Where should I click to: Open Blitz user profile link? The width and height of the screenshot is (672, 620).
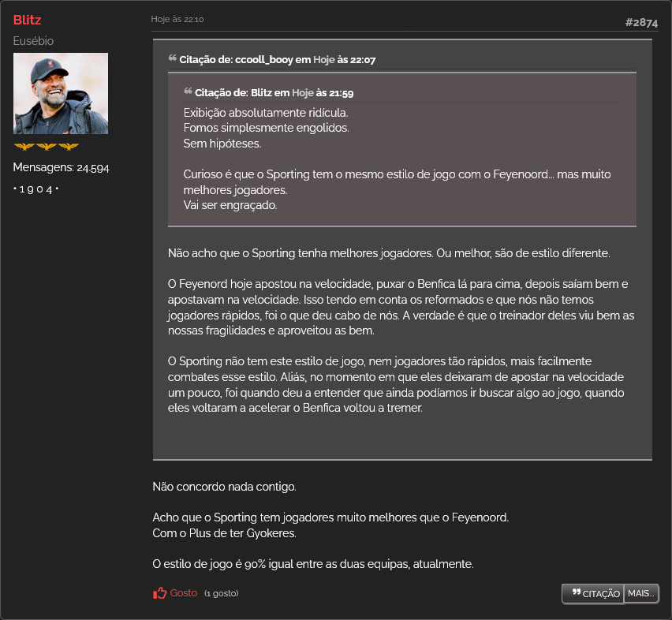tap(27, 21)
